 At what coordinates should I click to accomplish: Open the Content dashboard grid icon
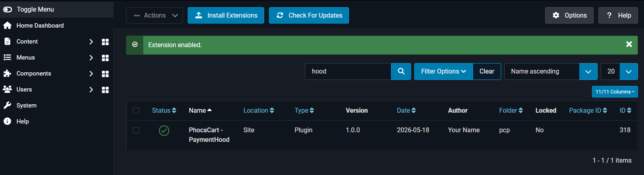pyautogui.click(x=105, y=42)
